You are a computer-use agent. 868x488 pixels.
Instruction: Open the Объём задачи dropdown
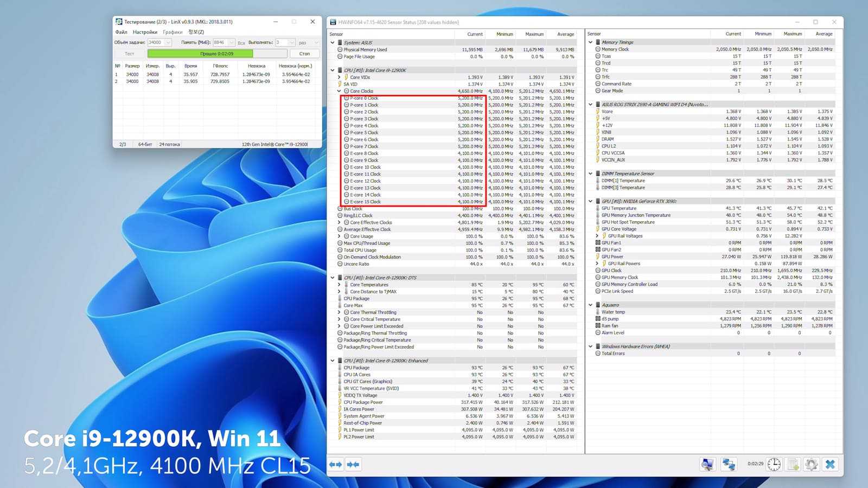168,42
